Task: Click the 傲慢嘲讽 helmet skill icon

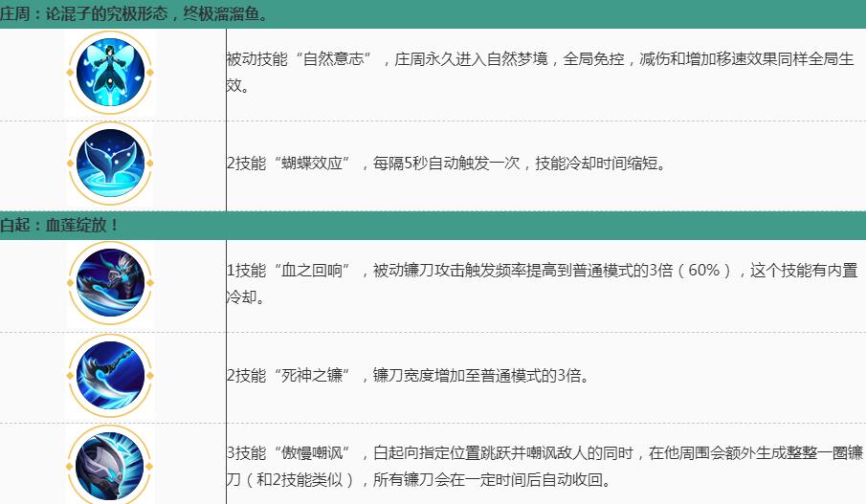Action: pyautogui.click(x=110, y=465)
